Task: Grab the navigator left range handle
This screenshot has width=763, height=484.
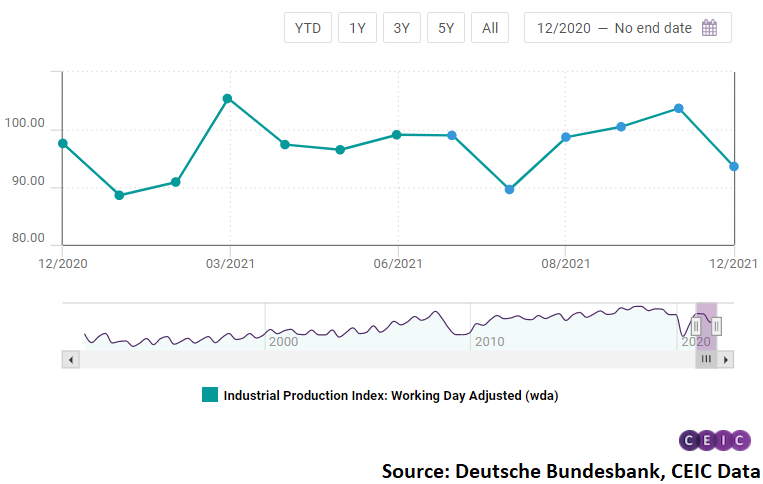Action: click(696, 326)
